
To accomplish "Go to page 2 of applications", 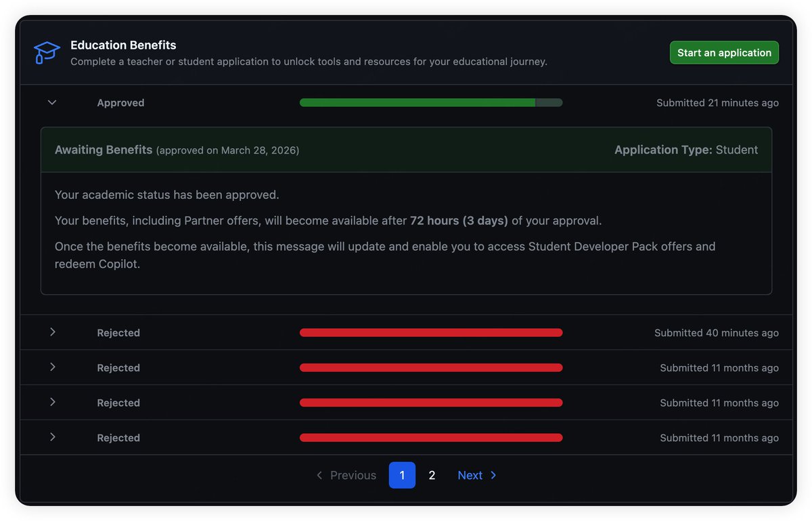I will click(432, 475).
